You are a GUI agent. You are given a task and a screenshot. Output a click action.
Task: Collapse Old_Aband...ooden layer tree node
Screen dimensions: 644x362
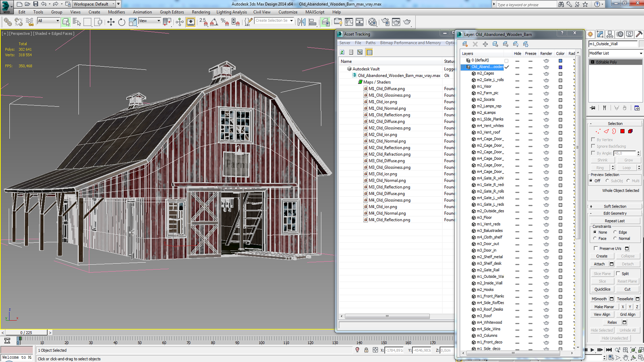coord(464,67)
